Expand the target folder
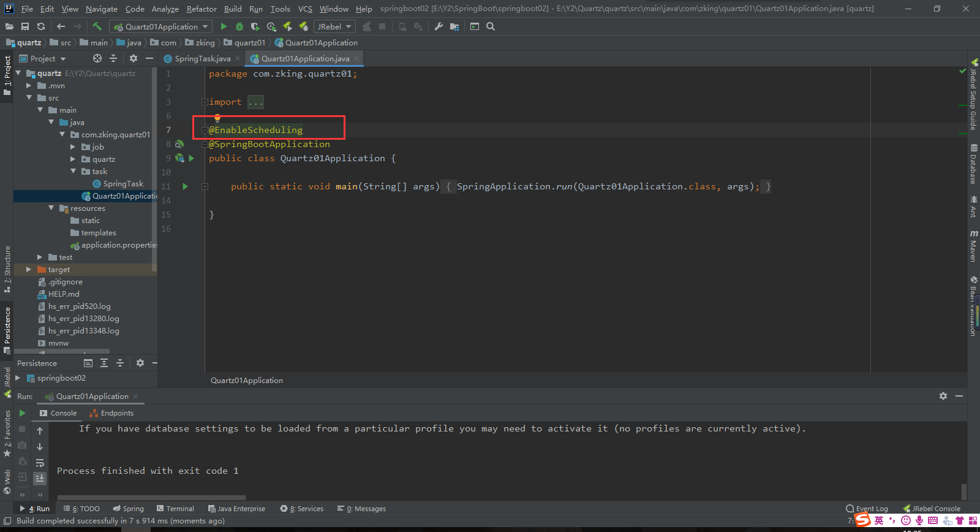980x532 pixels. [x=29, y=270]
